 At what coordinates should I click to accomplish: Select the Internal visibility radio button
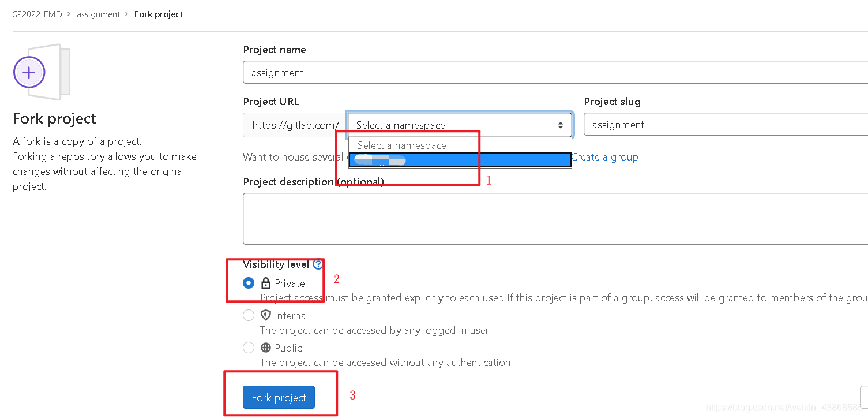[249, 315]
